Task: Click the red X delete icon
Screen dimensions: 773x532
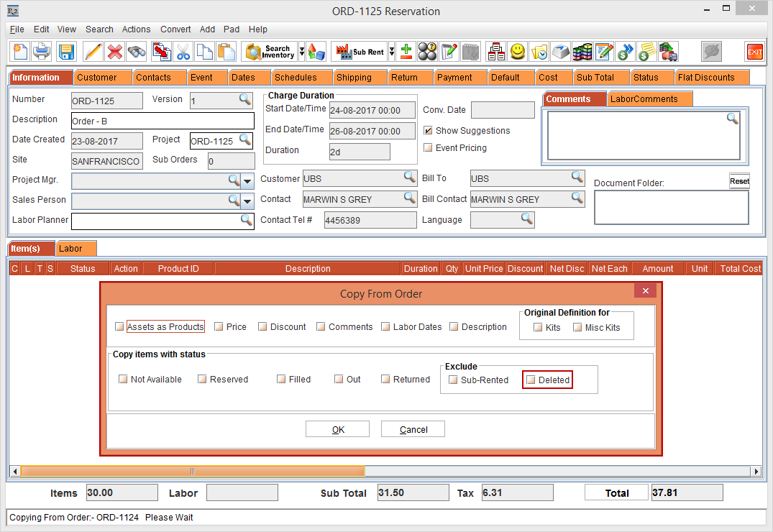Action: tap(114, 52)
